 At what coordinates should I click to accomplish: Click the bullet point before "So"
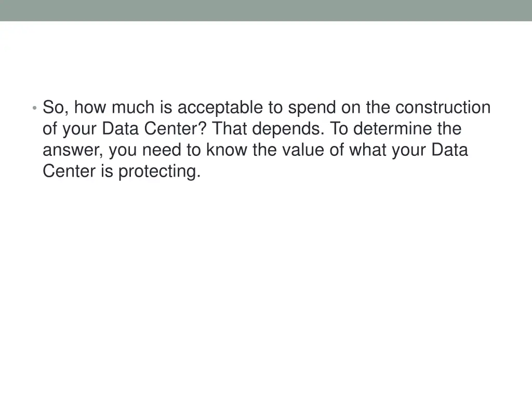coord(34,108)
